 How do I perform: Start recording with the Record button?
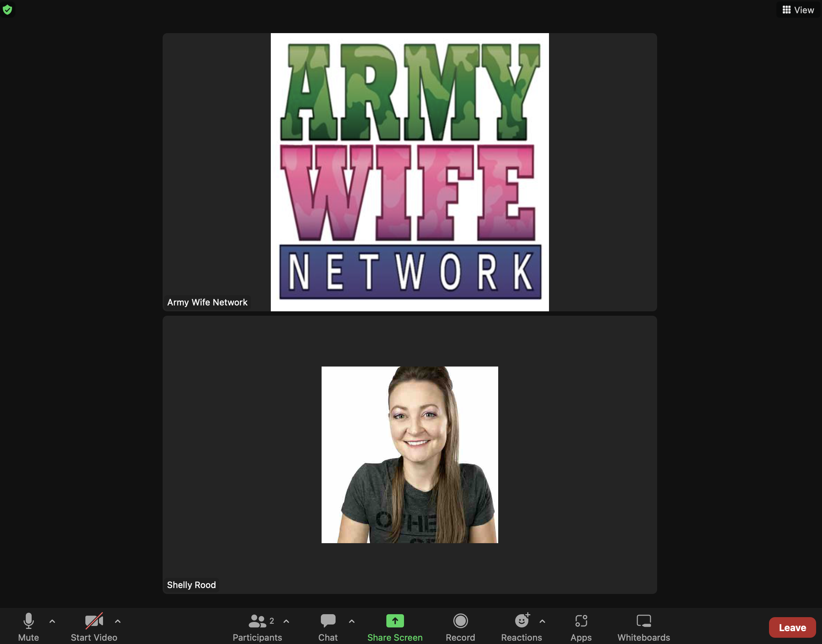click(x=460, y=627)
